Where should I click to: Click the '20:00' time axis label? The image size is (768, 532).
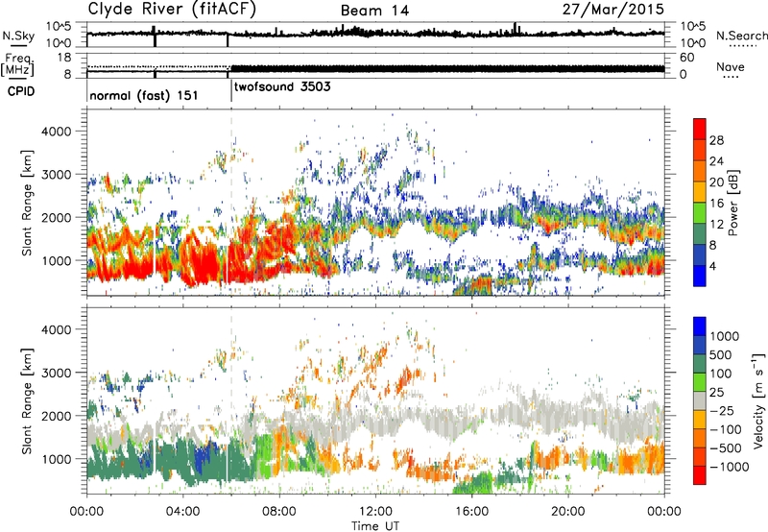tap(568, 512)
